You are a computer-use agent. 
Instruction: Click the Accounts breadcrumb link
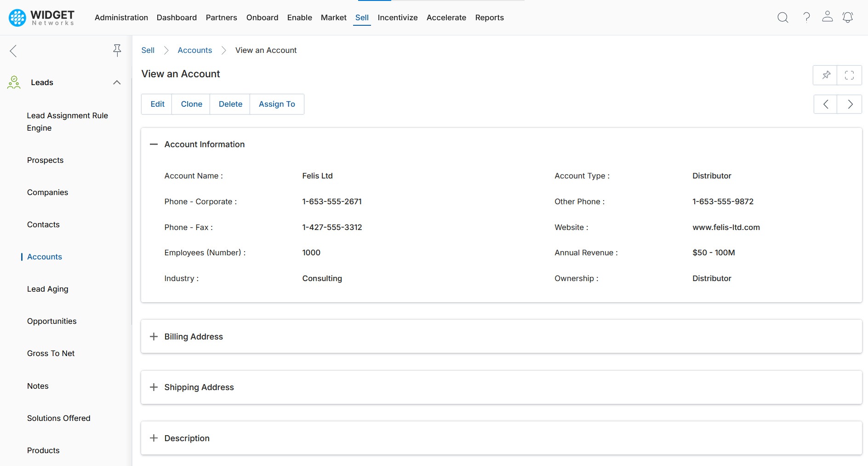point(194,50)
